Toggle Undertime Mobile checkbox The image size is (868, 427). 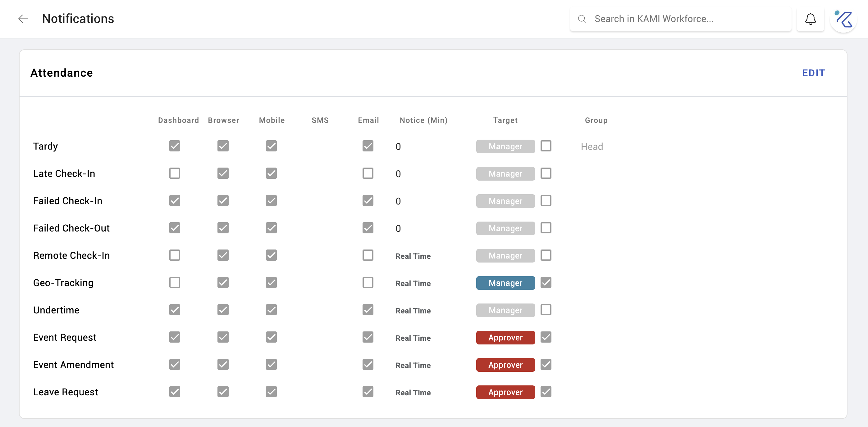pyautogui.click(x=271, y=310)
